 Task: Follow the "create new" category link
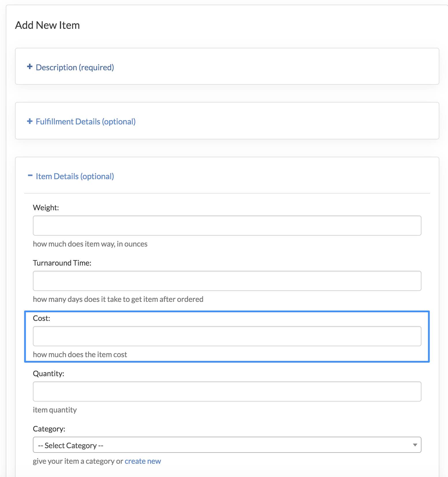point(143,461)
